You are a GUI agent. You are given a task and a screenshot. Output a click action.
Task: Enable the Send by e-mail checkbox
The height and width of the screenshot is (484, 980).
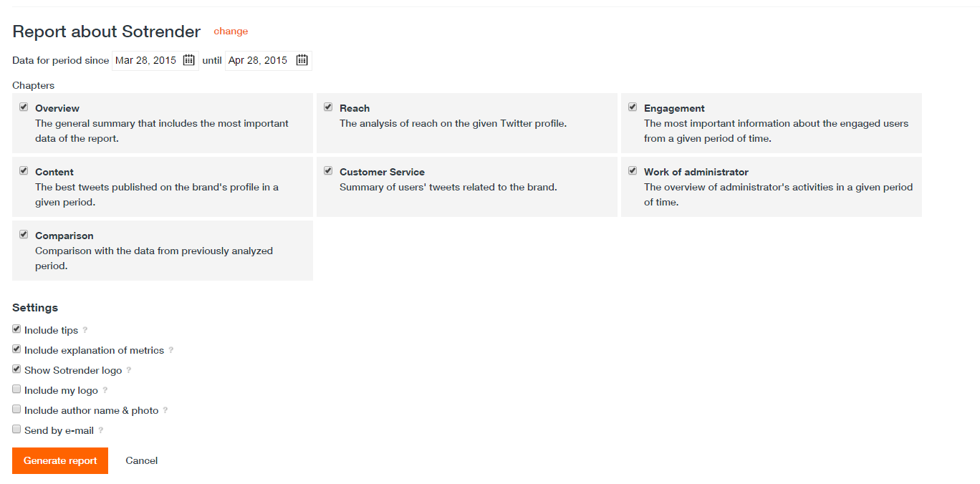(x=16, y=430)
